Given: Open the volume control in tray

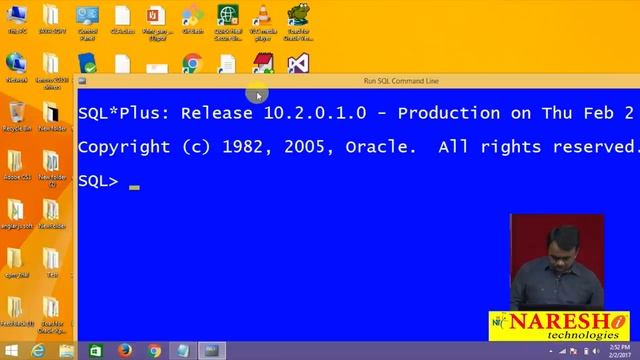Looking at the screenshot, I should tap(596, 351).
